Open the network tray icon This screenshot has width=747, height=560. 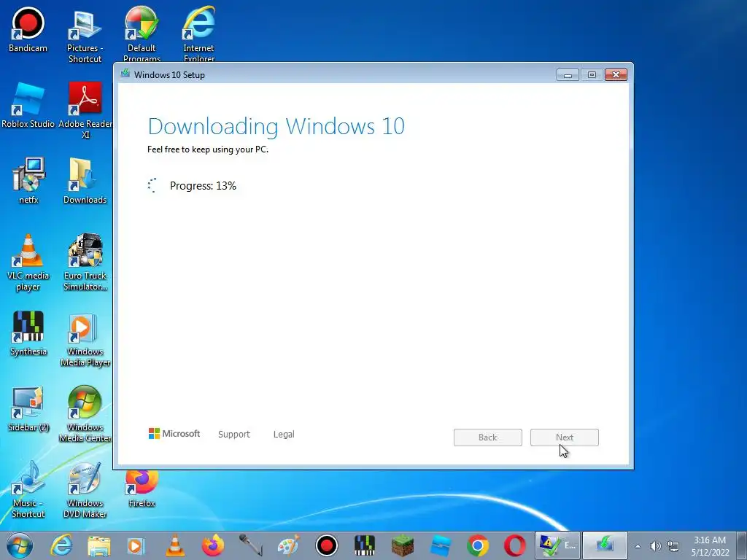[673, 546]
